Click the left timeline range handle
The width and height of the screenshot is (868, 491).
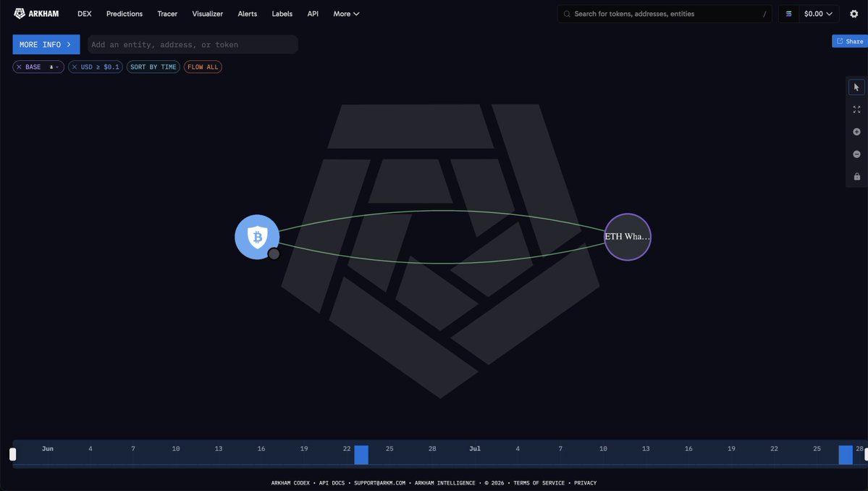click(x=13, y=455)
